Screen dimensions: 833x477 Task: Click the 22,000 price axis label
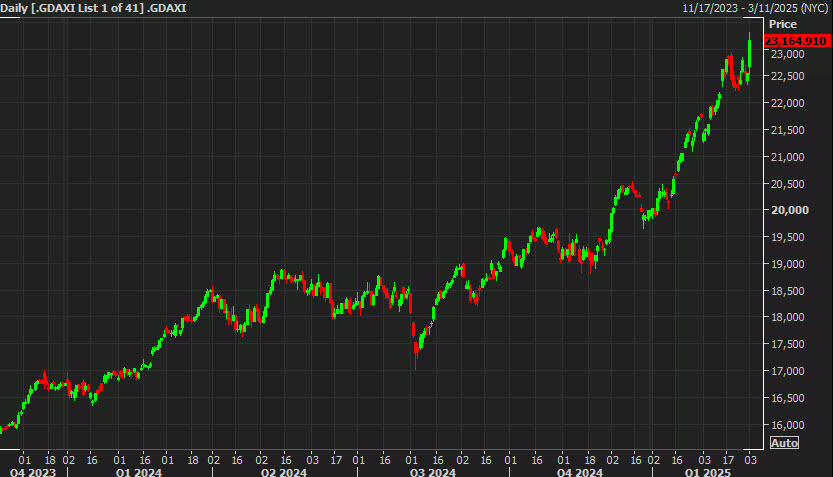(x=787, y=103)
